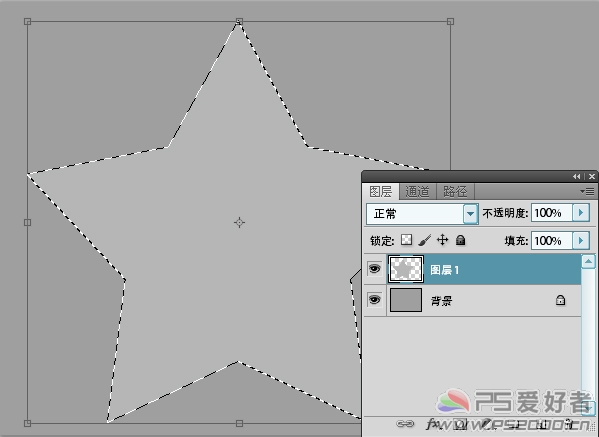The width and height of the screenshot is (599, 437).
Task: Open the fx layer style menu
Action: coord(434,423)
